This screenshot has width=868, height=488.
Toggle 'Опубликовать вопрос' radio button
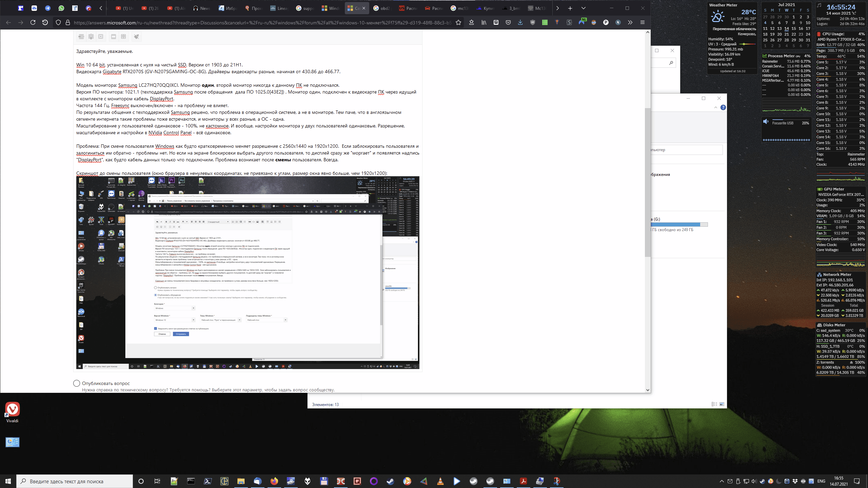tap(76, 383)
